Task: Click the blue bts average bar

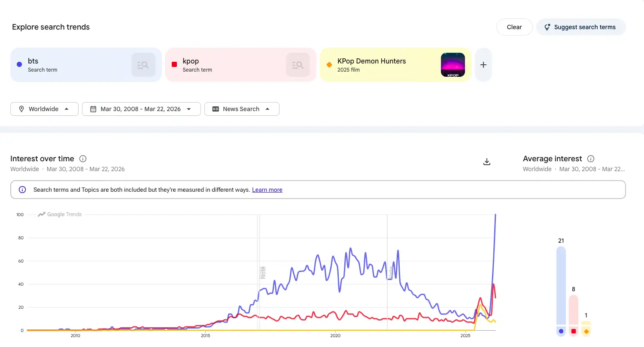Action: pyautogui.click(x=561, y=287)
